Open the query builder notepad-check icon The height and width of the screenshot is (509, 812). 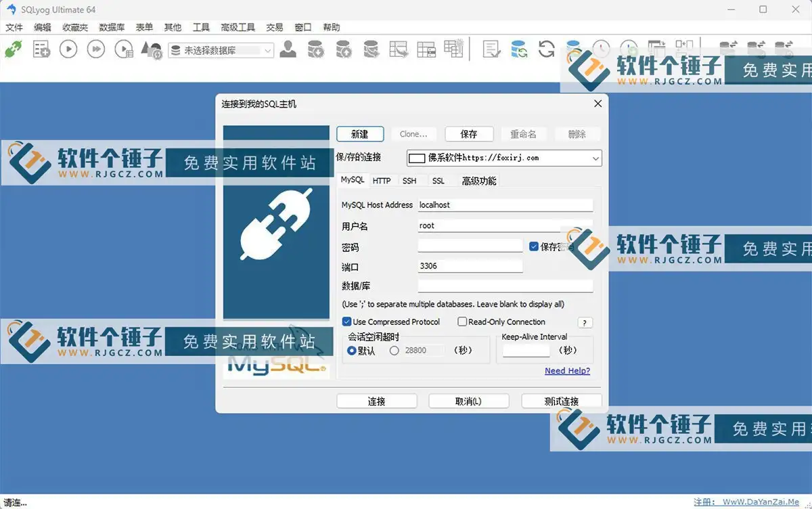pyautogui.click(x=491, y=49)
